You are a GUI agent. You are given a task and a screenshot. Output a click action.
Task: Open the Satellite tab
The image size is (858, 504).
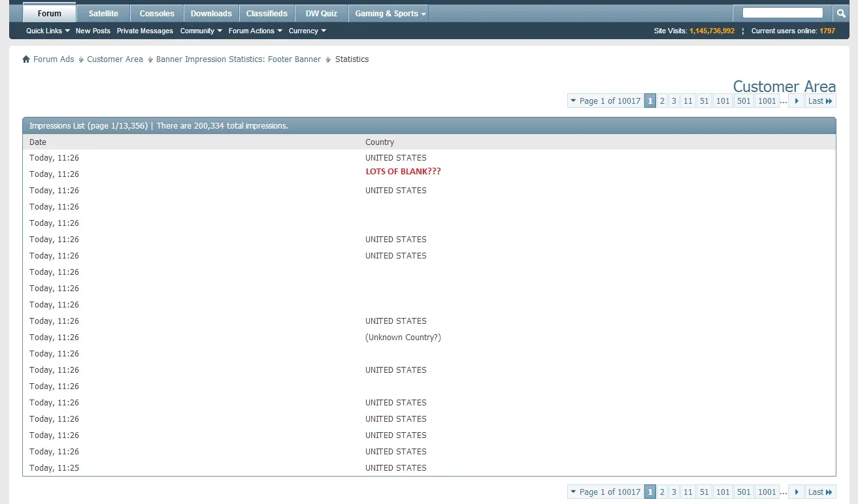coord(103,13)
